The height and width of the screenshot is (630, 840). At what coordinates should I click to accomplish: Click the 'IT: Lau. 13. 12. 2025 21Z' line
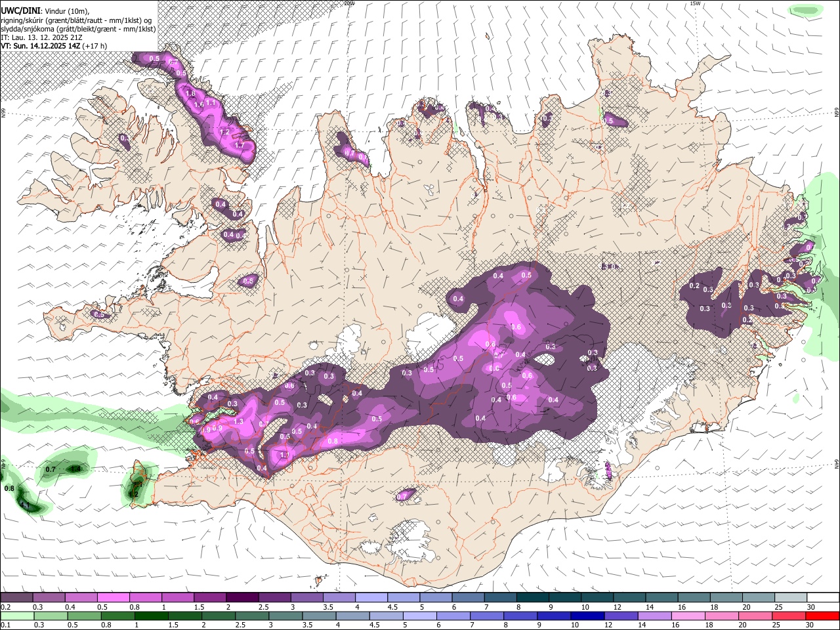pos(41,37)
